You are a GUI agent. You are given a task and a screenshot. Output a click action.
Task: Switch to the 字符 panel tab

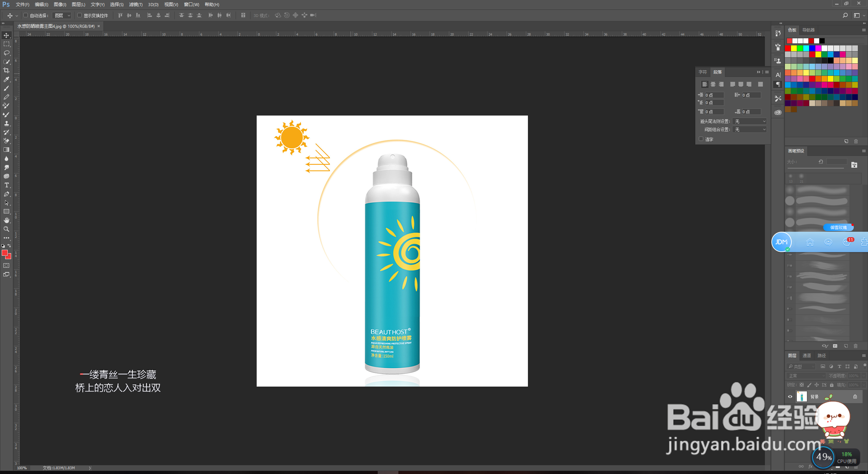click(702, 72)
